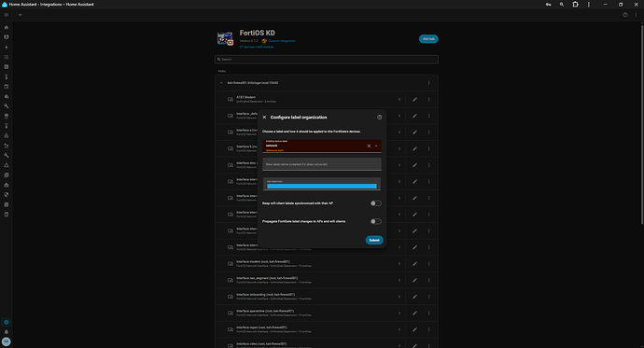Select Interface sec_segment device name
This screenshot has width=644, height=348.
pyautogui.click(x=267, y=278)
